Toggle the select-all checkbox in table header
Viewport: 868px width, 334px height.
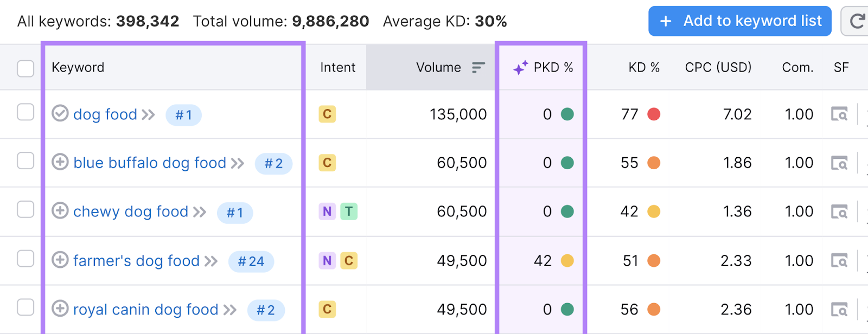point(25,69)
